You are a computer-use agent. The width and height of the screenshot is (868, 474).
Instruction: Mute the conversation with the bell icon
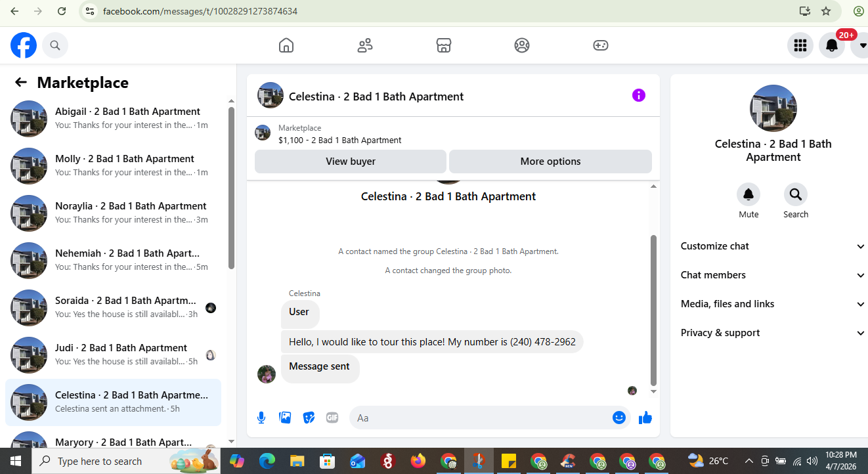point(749,194)
